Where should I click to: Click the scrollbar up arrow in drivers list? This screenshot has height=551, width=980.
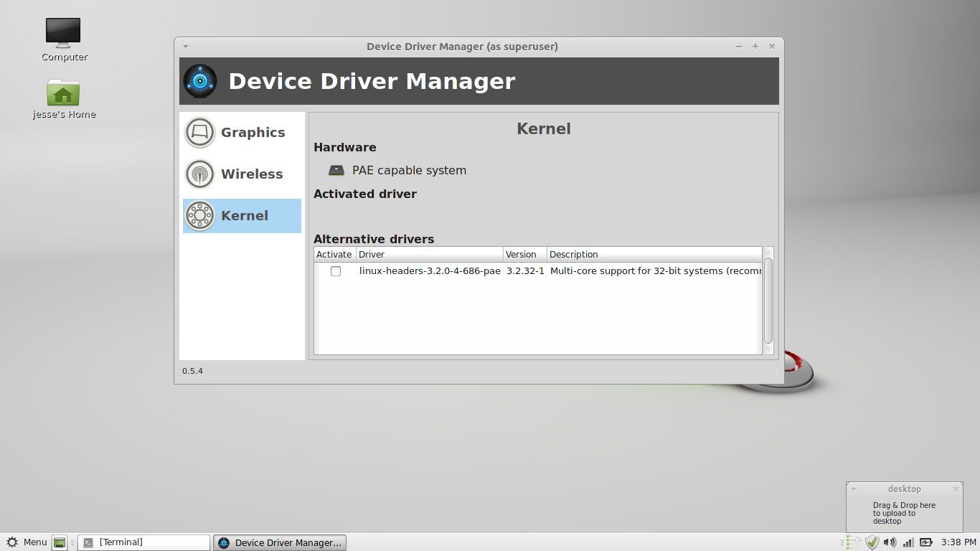coord(768,252)
